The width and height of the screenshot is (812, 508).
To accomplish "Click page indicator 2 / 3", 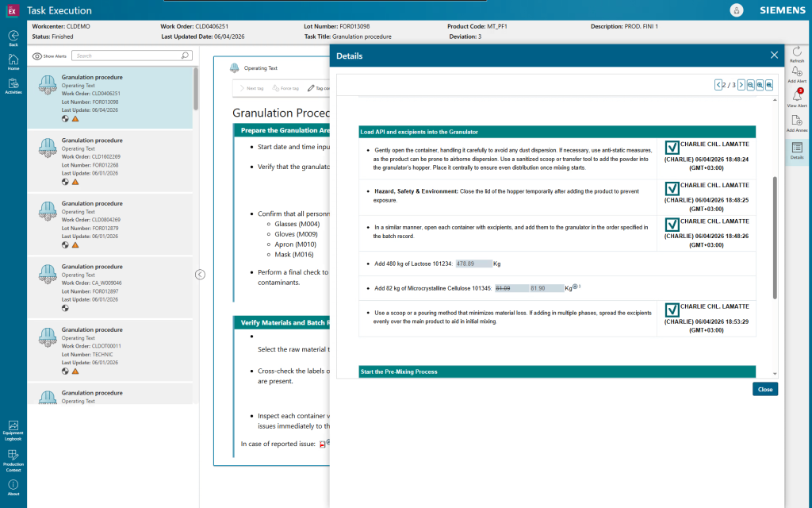I will click(730, 85).
